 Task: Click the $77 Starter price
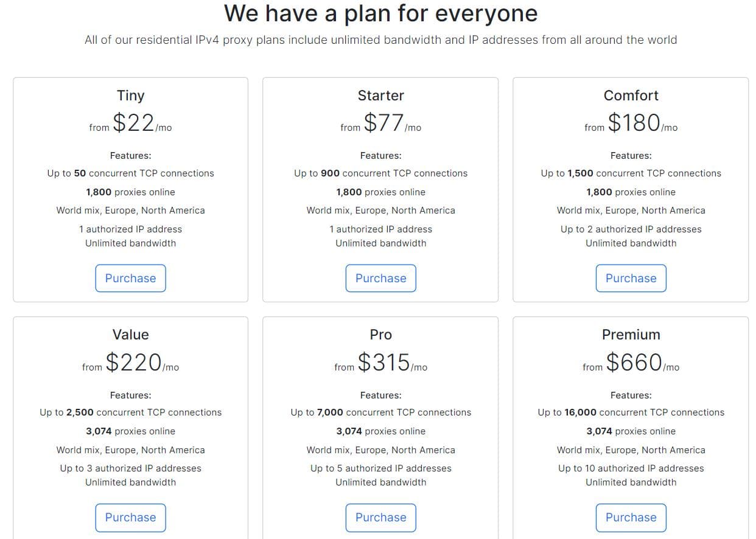point(384,123)
